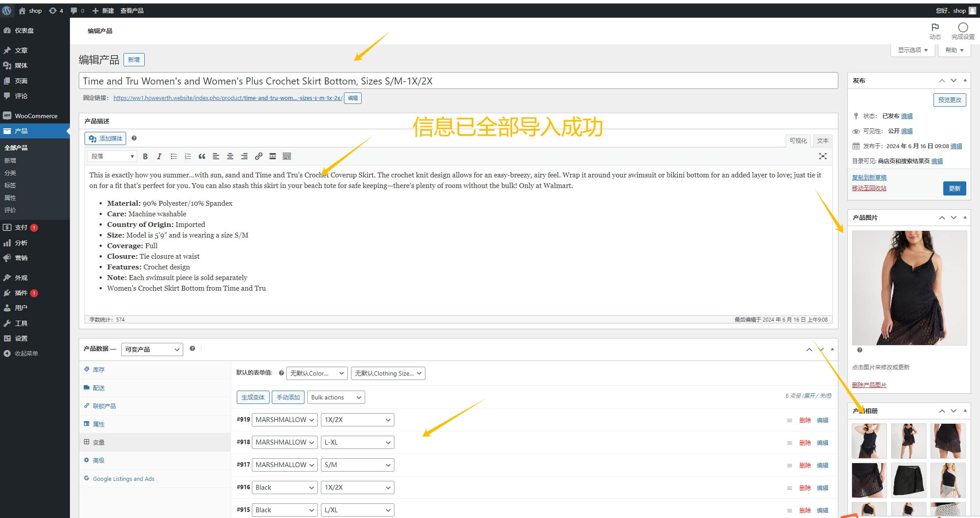Align text left in editor
Viewport: 980px width, 518px height.
(216, 156)
